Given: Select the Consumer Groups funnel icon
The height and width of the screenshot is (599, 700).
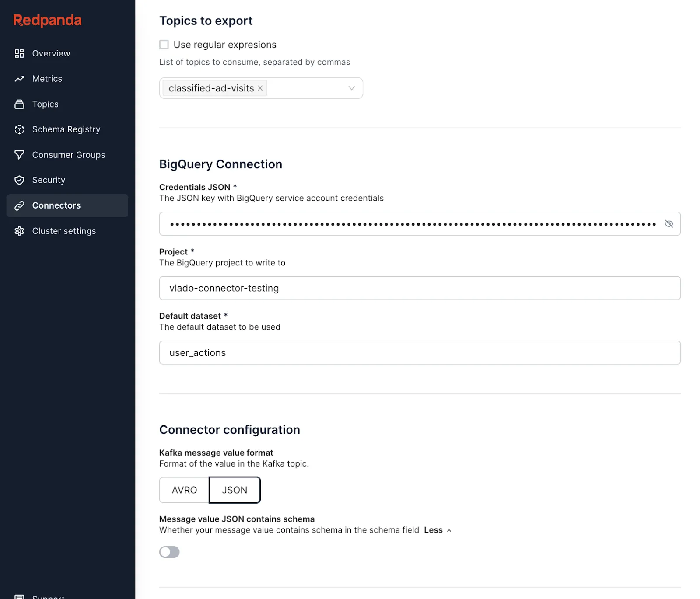Looking at the screenshot, I should 19,154.
